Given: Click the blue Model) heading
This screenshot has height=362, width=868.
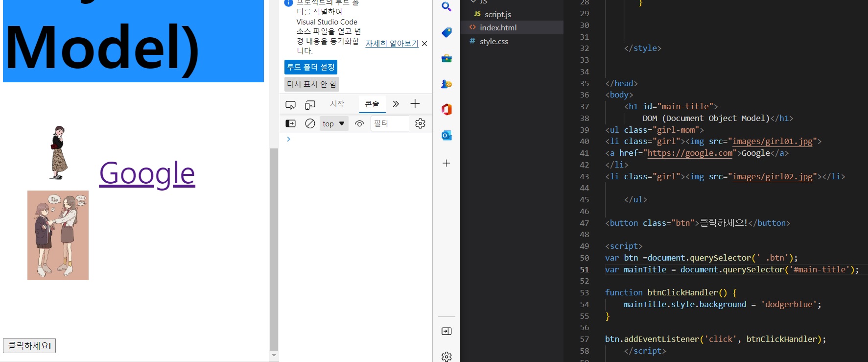Looking at the screenshot, I should [133, 41].
